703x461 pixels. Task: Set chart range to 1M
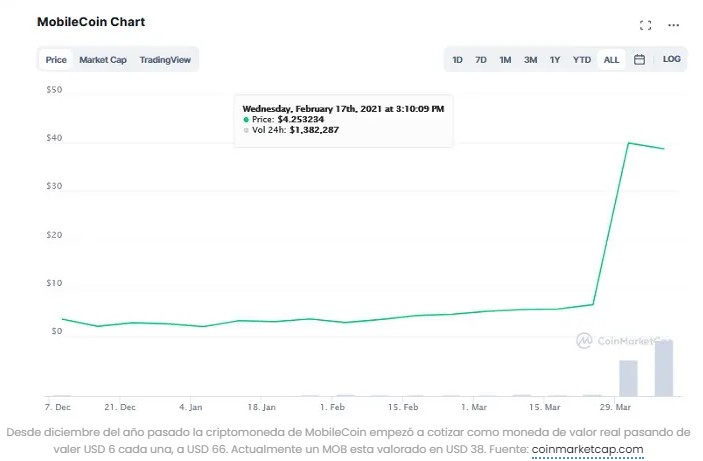(505, 60)
